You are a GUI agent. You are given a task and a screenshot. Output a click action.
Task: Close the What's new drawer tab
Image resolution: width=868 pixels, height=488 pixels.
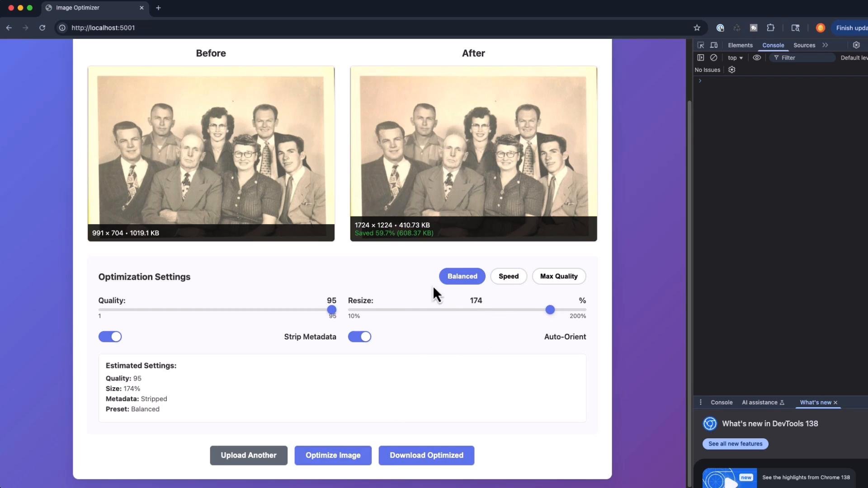[x=835, y=403]
